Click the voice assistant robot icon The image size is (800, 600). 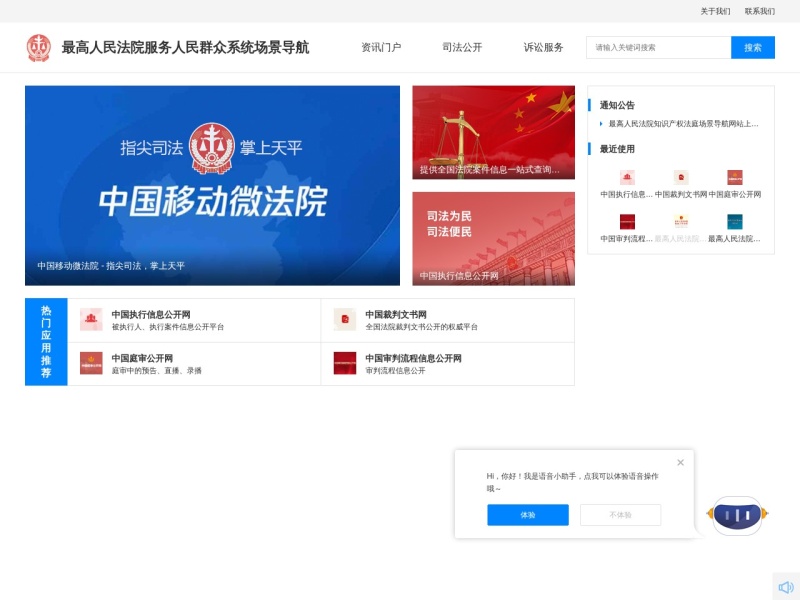pyautogui.click(x=737, y=515)
